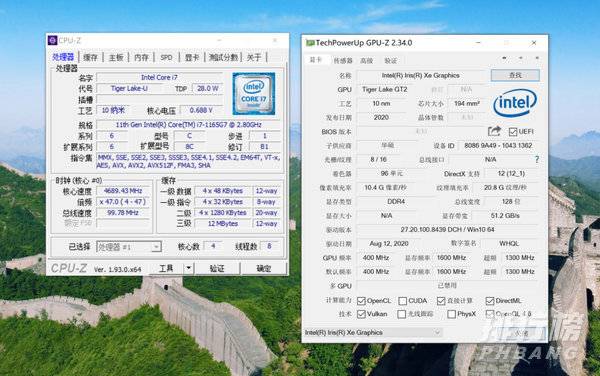Click the 核心速度 value 4689.43 MHz
600x376 pixels.
coord(123,190)
